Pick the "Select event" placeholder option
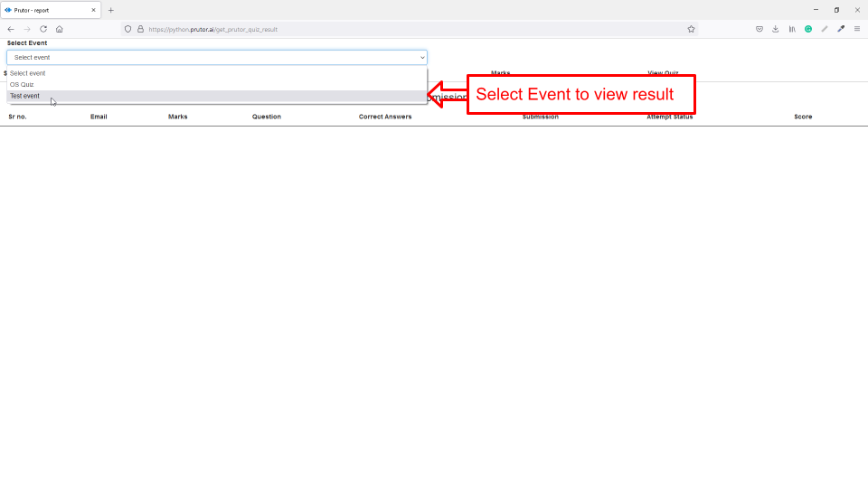 [28, 73]
